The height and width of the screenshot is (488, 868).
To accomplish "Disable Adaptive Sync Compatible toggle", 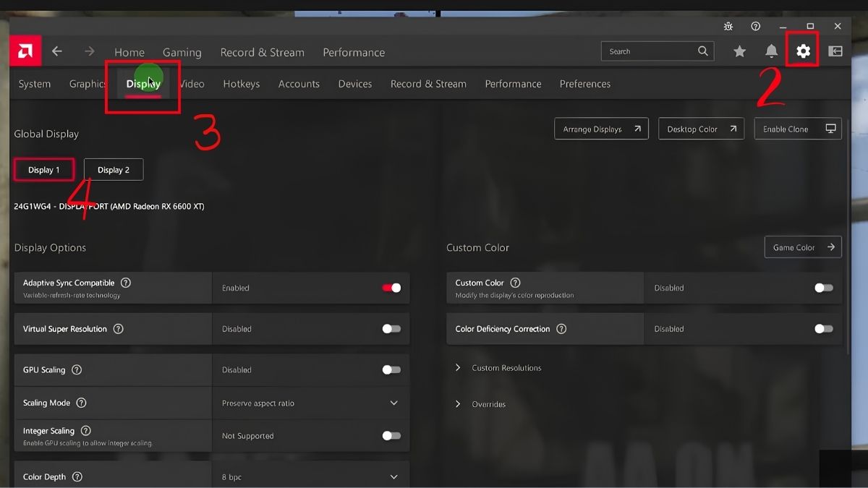I will coord(391,288).
